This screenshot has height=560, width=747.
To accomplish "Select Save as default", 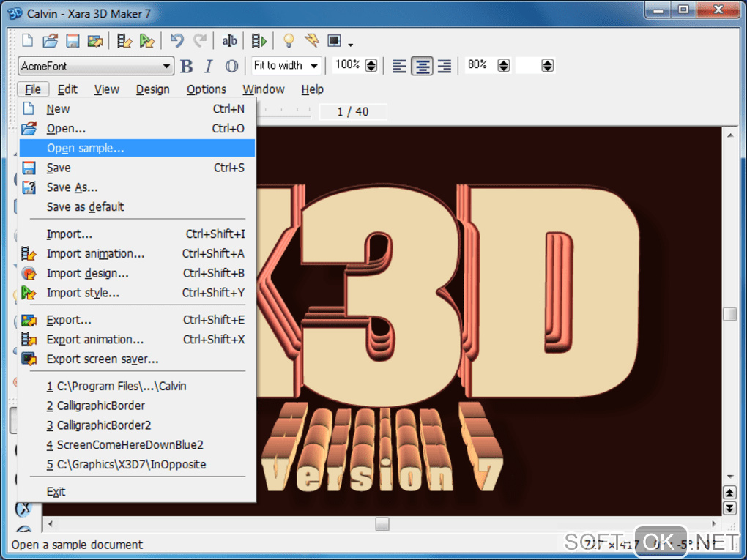I will 137,206.
